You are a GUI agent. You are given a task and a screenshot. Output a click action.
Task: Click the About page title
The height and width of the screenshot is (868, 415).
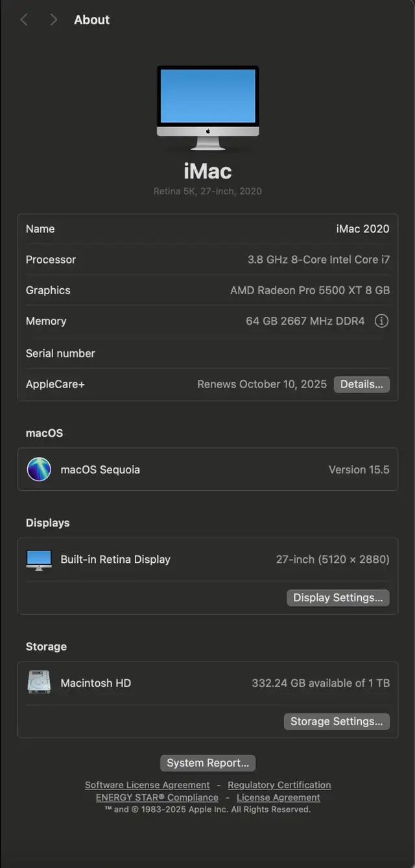pyautogui.click(x=91, y=20)
